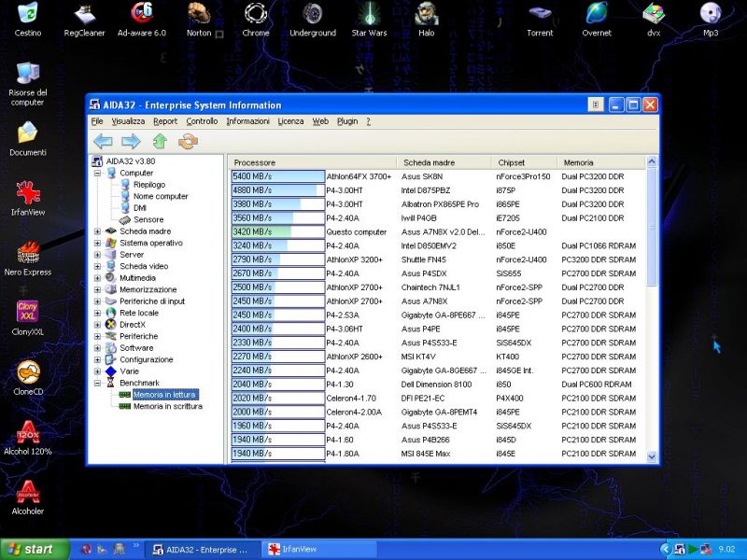Open the File menu
Image resolution: width=747 pixels, height=560 pixels.
click(97, 121)
